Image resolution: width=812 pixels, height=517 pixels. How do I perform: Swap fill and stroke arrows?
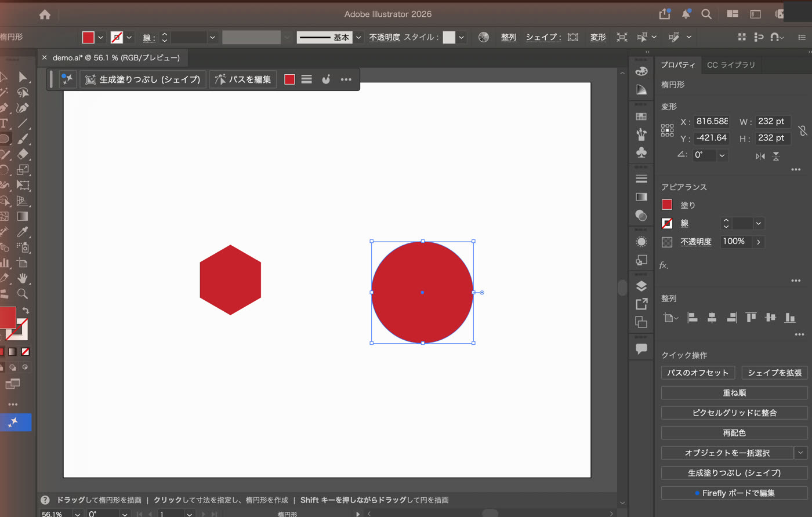(26, 311)
